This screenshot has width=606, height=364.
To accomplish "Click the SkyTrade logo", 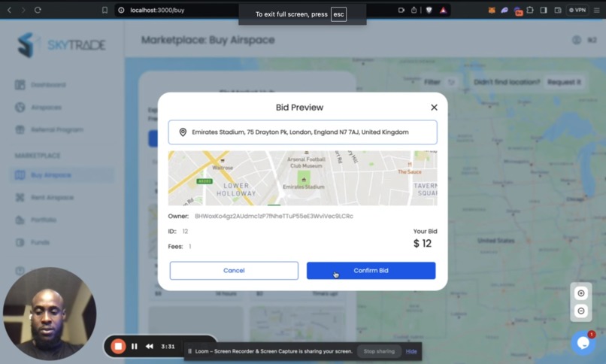I will (61, 45).
